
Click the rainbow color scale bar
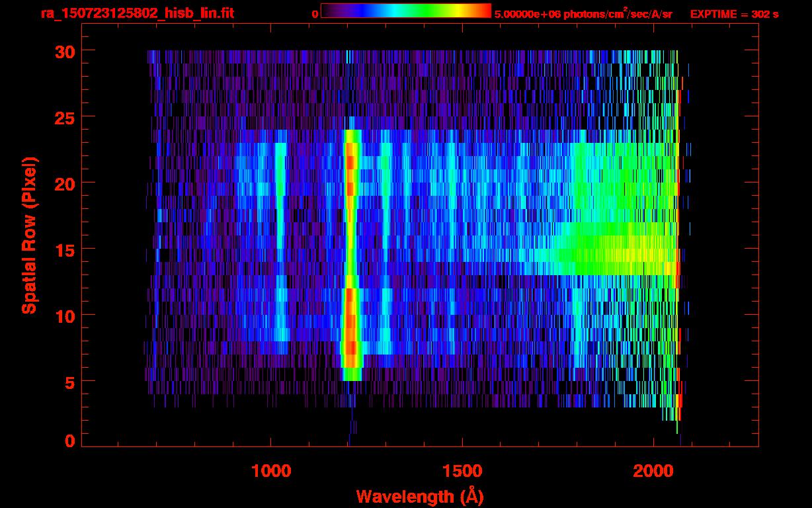pyautogui.click(x=406, y=11)
